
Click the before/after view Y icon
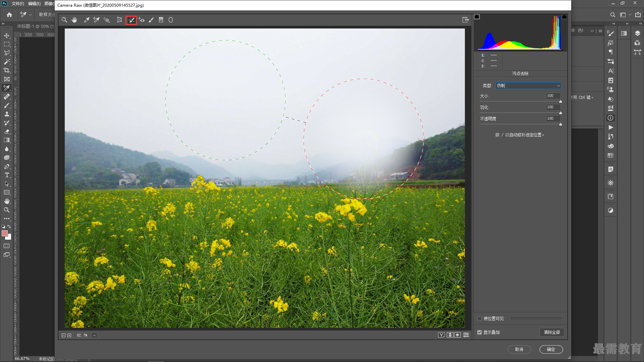point(441,335)
